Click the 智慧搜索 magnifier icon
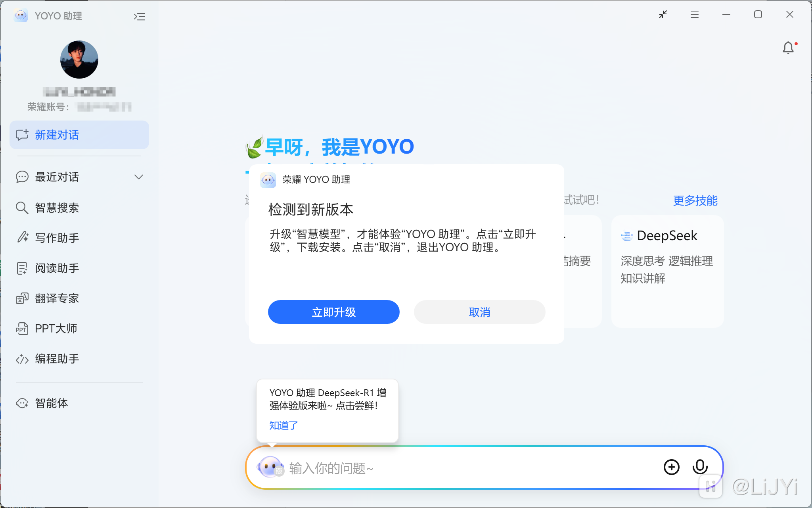 [22, 208]
